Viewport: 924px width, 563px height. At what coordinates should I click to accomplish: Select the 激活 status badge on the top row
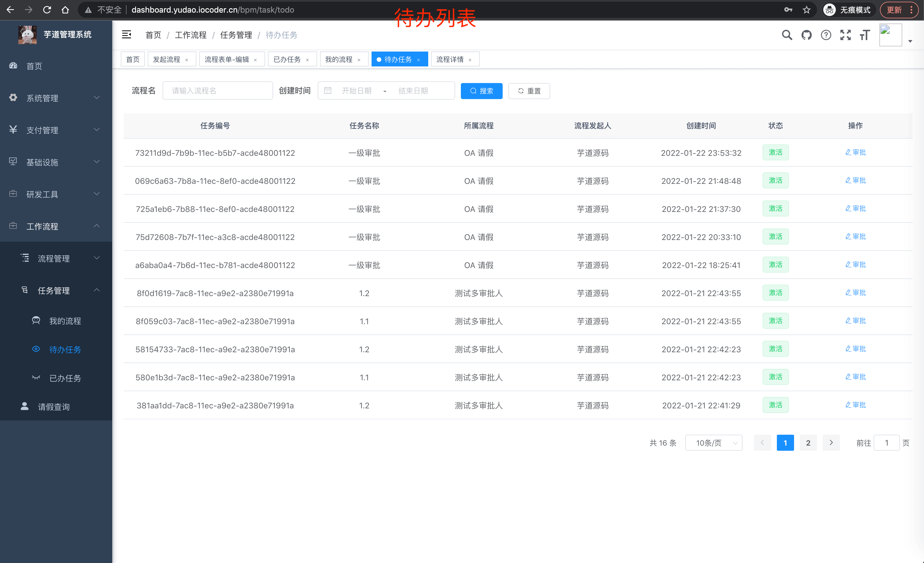click(775, 152)
